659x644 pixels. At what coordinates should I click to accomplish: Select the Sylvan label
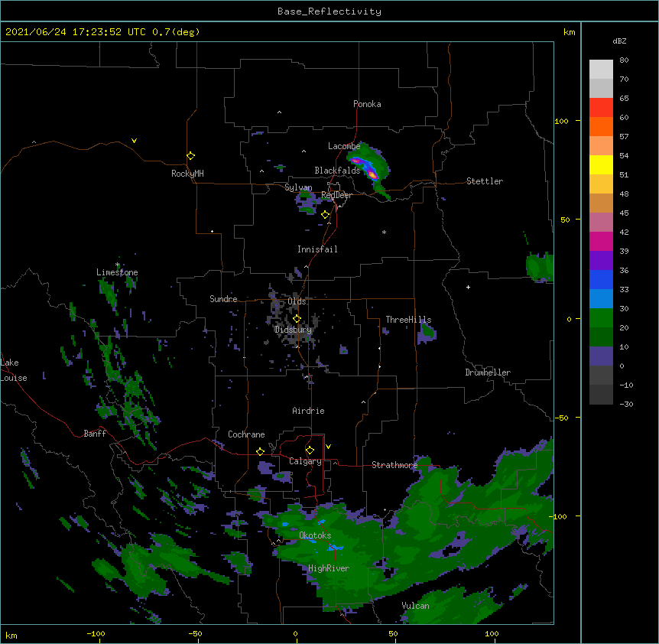coord(298,187)
